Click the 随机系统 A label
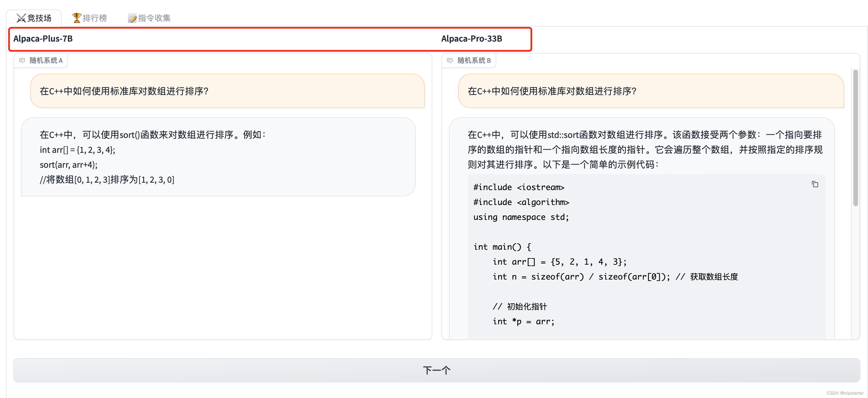868x398 pixels. 46,61
